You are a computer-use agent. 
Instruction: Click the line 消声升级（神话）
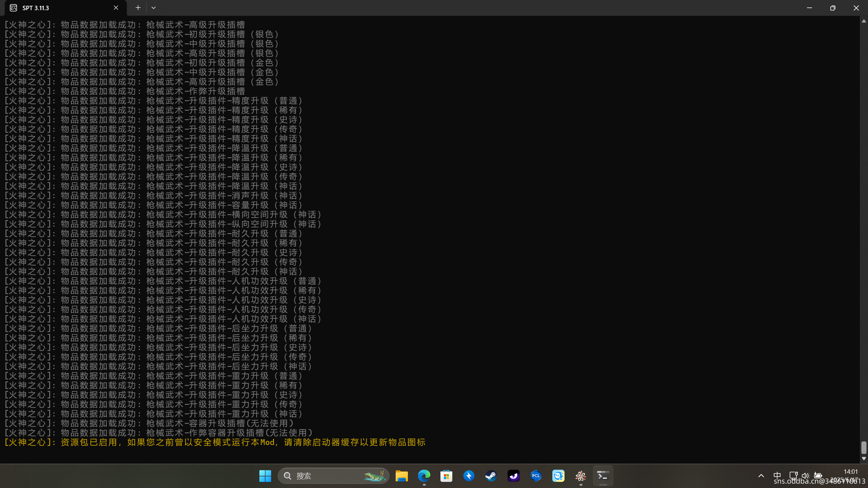coord(153,196)
